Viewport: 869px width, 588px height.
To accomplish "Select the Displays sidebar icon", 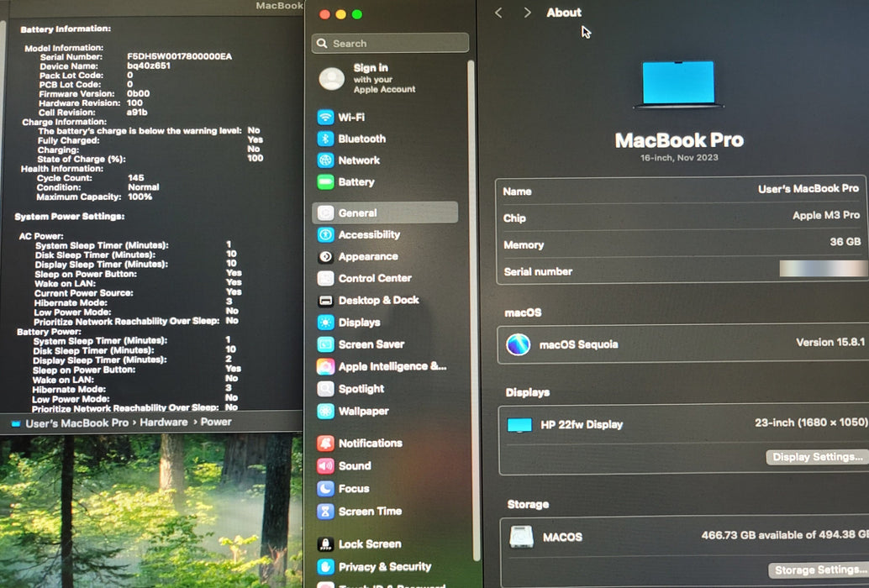I will point(325,323).
